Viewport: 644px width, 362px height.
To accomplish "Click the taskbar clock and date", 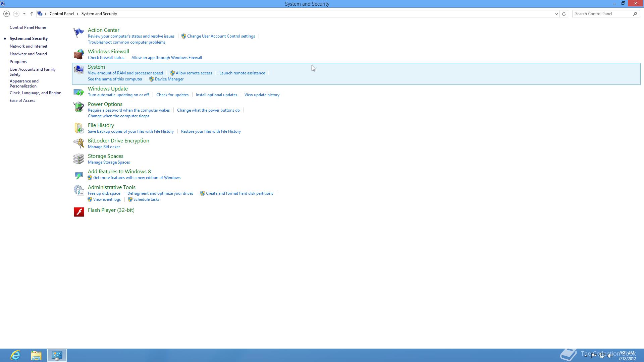I will click(x=627, y=356).
